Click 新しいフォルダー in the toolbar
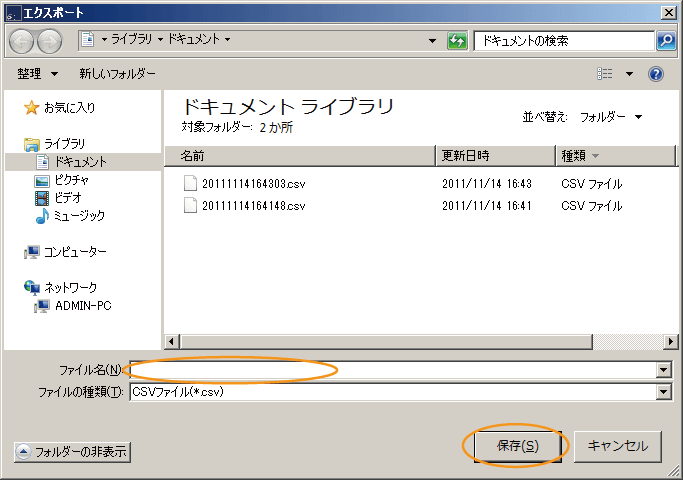The height and width of the screenshot is (480, 683). pos(118,74)
